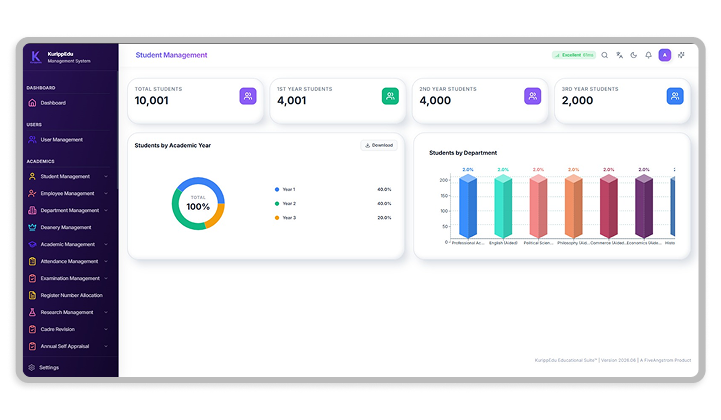Click the Deanery Management crown icon
Viewport: 721px width, 420px height.
pyautogui.click(x=32, y=227)
